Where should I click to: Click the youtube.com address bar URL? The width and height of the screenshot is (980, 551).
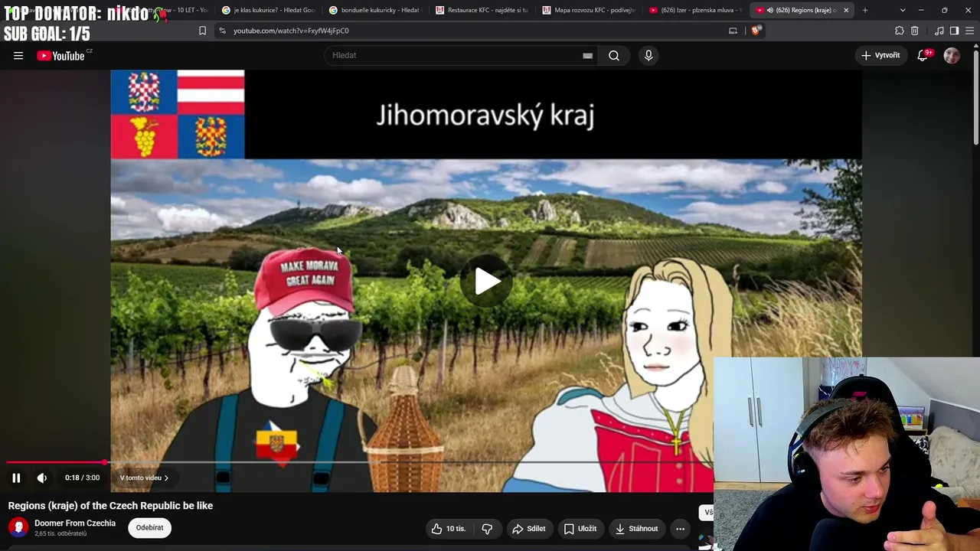coord(291,31)
